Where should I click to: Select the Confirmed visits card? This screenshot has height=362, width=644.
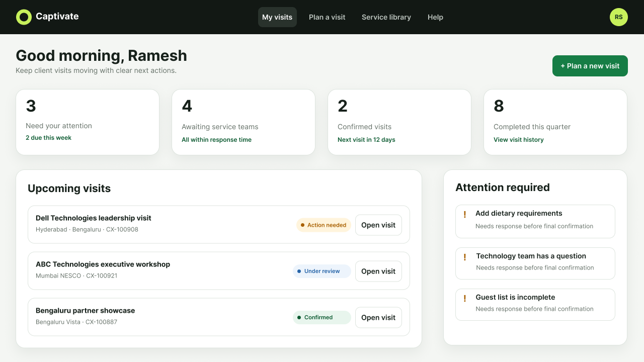tap(399, 122)
